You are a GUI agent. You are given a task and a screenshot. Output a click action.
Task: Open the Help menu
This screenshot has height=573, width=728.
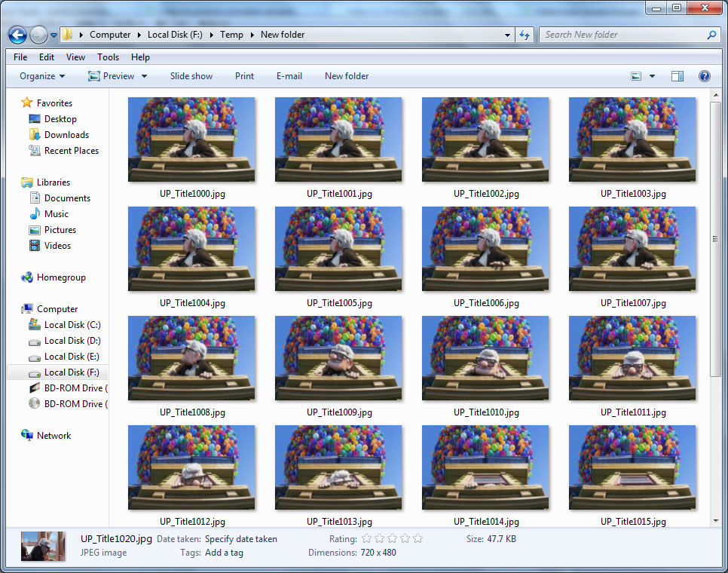click(x=140, y=57)
